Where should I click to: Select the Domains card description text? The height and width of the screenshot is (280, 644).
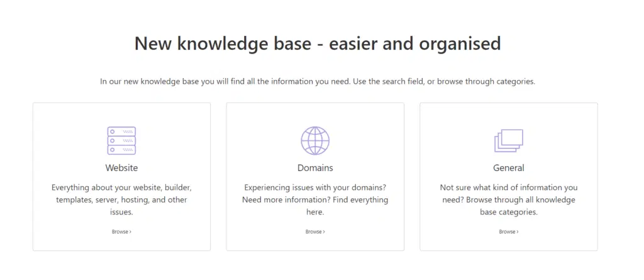315,200
